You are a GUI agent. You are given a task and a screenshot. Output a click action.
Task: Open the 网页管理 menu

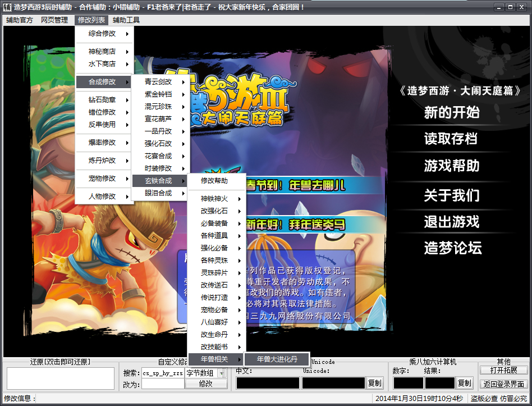coord(54,20)
